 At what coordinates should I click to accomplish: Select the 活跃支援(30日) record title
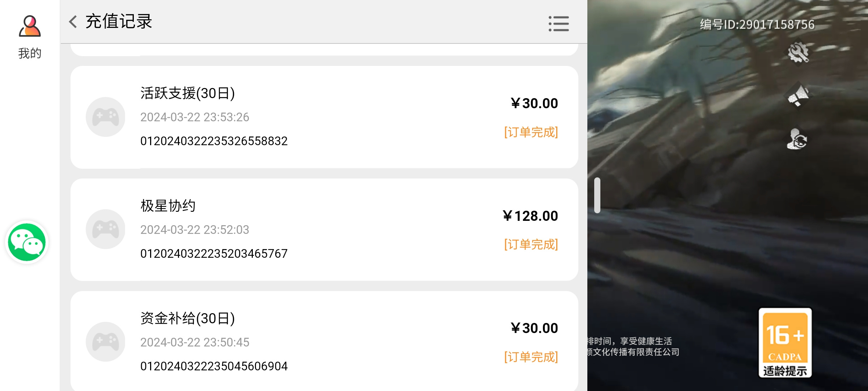[188, 93]
